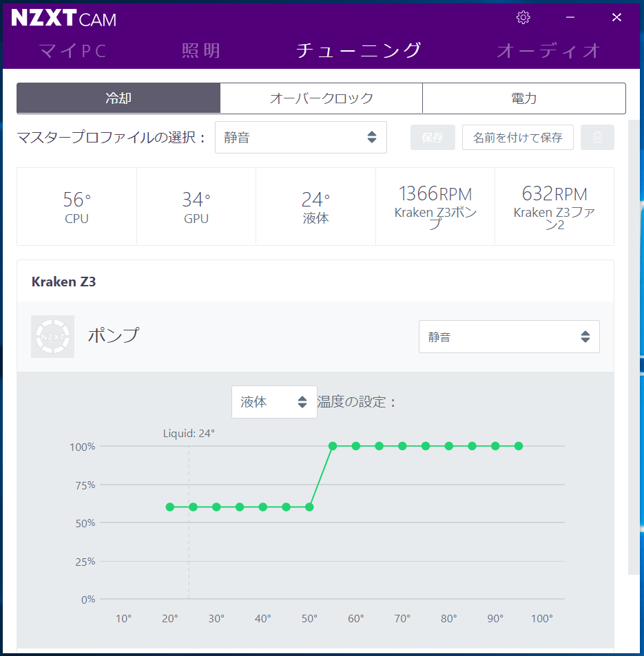Click the vertical scrollbar on the right
The image size is (644, 656).
(x=634, y=347)
